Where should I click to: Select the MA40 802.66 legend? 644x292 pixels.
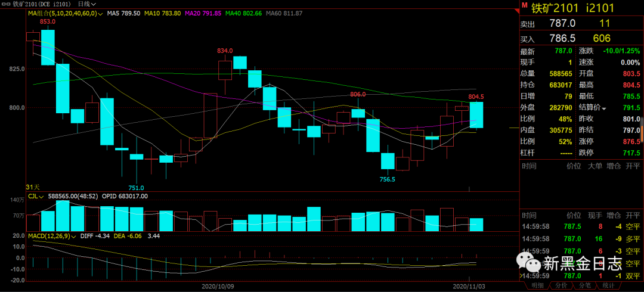click(244, 13)
